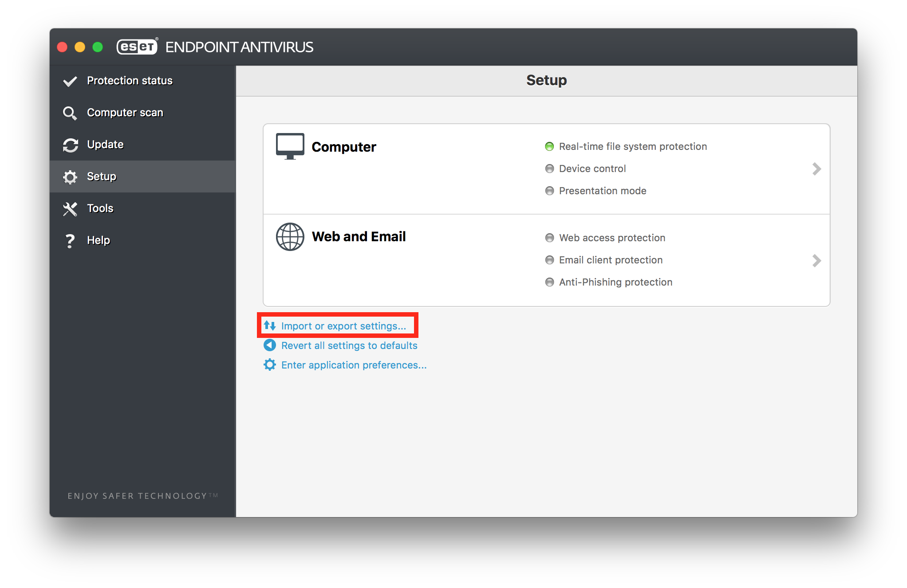The height and width of the screenshot is (588, 907).
Task: Click the Update refresh arrows icon
Action: pos(70,145)
